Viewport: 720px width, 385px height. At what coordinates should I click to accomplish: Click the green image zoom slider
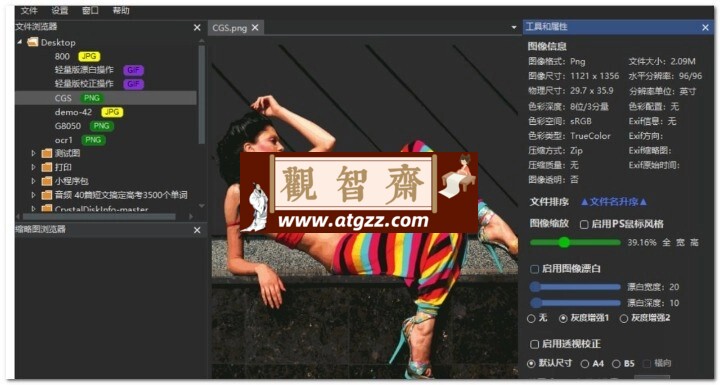pos(575,242)
